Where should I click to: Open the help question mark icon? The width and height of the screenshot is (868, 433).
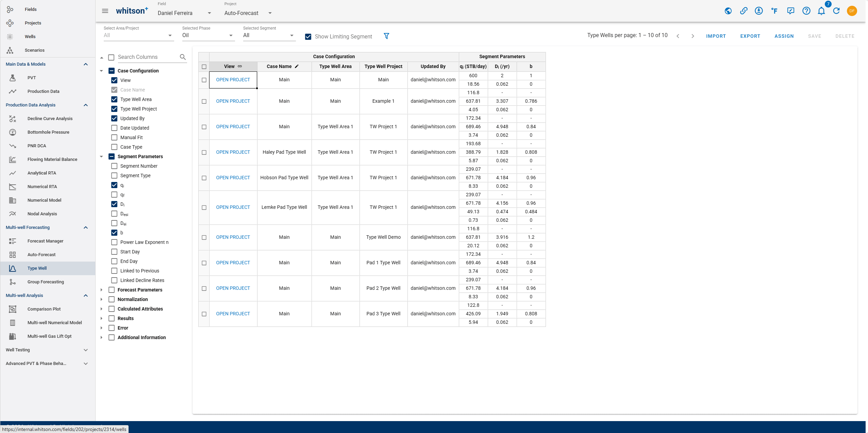pyautogui.click(x=806, y=11)
